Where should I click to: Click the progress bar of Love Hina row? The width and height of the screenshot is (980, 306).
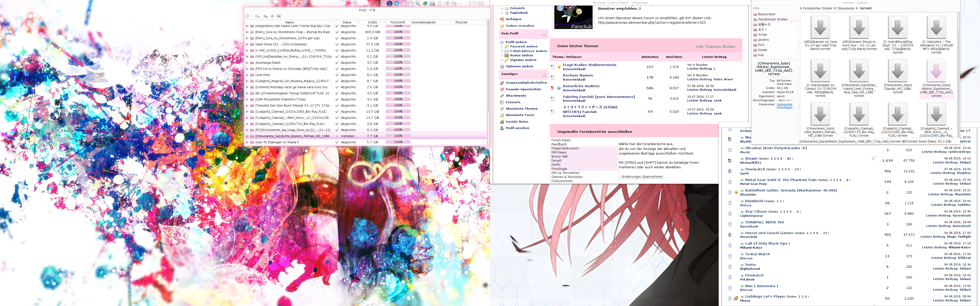[x=398, y=74]
